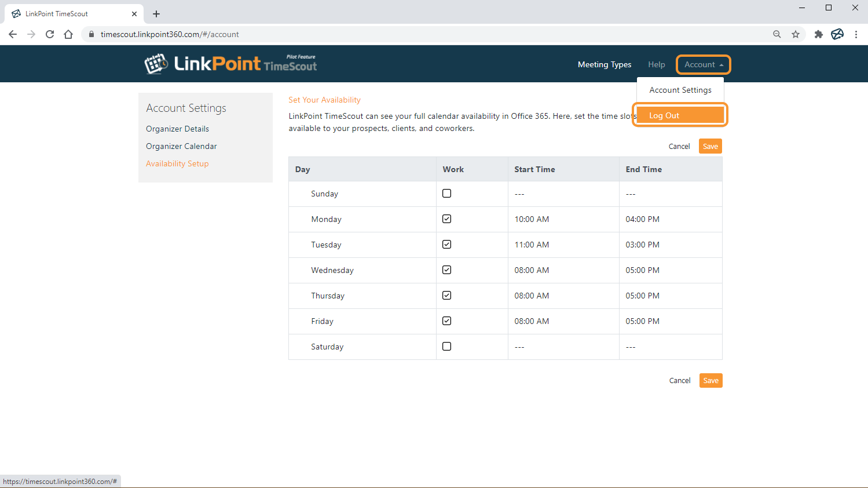Click the Set Your Availability heading
The height and width of the screenshot is (488, 868).
click(324, 100)
